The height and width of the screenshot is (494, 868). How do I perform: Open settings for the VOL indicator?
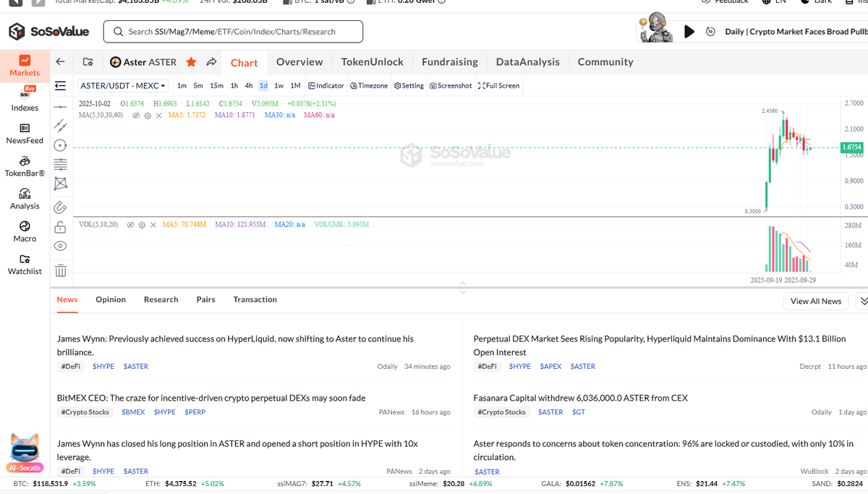click(x=142, y=225)
